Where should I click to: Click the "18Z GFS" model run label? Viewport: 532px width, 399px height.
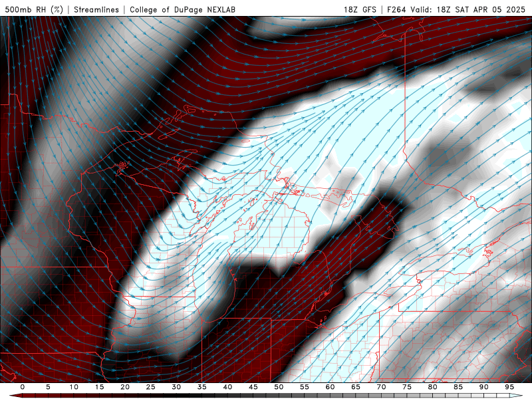pyautogui.click(x=360, y=9)
